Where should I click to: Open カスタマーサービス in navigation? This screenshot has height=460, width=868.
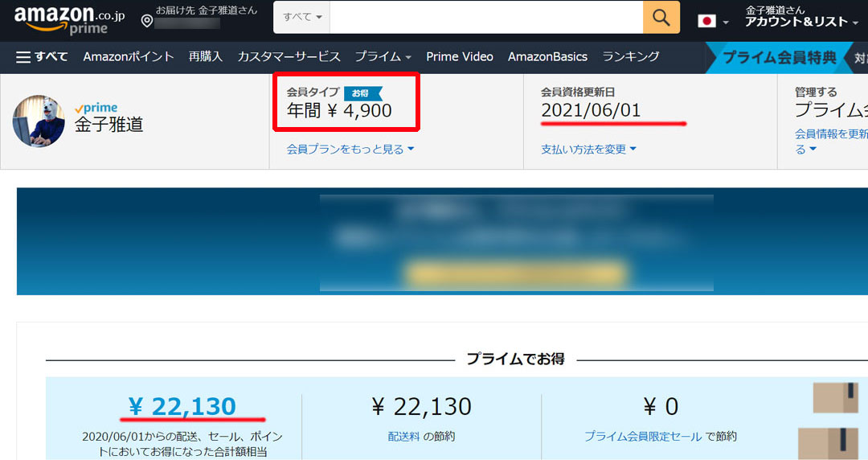(x=289, y=56)
